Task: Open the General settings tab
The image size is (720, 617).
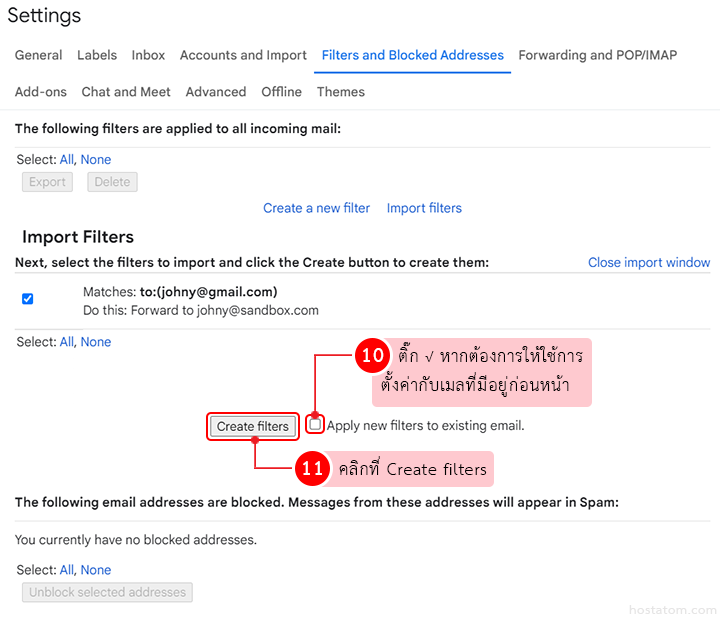Action: click(x=38, y=55)
